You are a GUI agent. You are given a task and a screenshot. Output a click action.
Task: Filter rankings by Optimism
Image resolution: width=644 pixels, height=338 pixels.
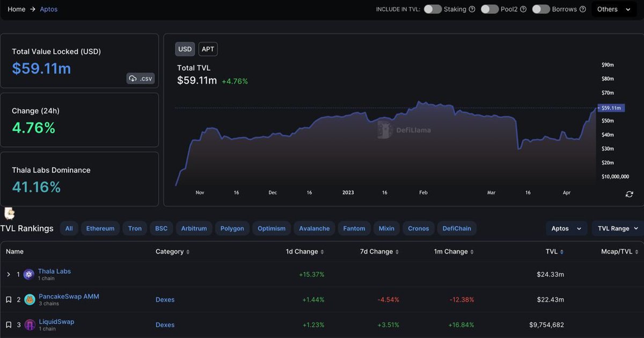pyautogui.click(x=272, y=228)
